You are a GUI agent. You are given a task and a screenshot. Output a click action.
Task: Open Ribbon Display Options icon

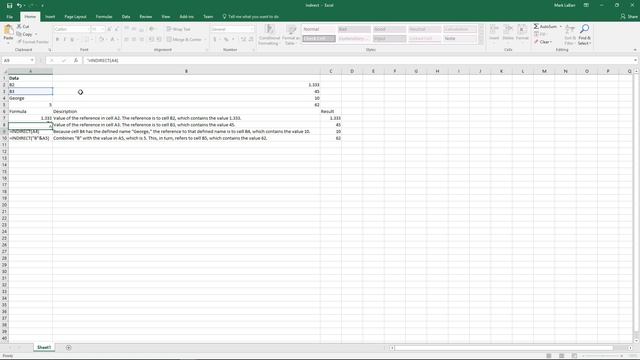pyautogui.click(x=586, y=5)
